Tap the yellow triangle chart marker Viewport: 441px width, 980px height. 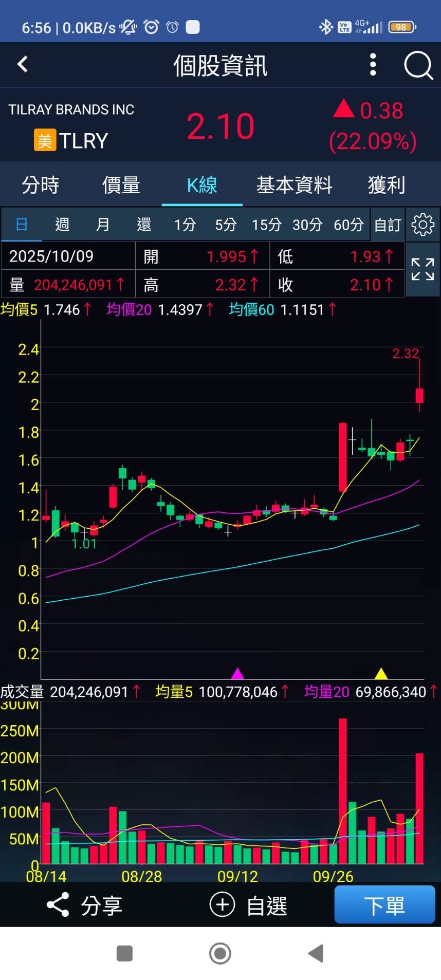pos(381,673)
